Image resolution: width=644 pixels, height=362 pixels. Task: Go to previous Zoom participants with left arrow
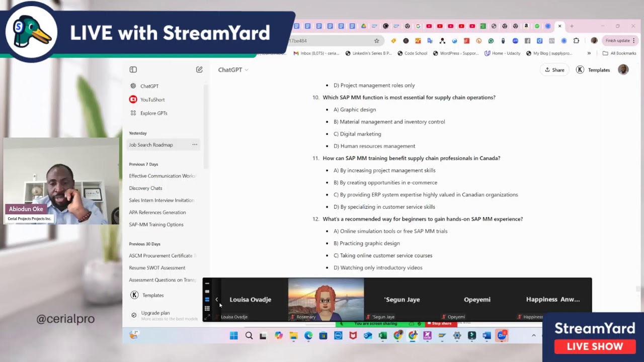tap(217, 300)
